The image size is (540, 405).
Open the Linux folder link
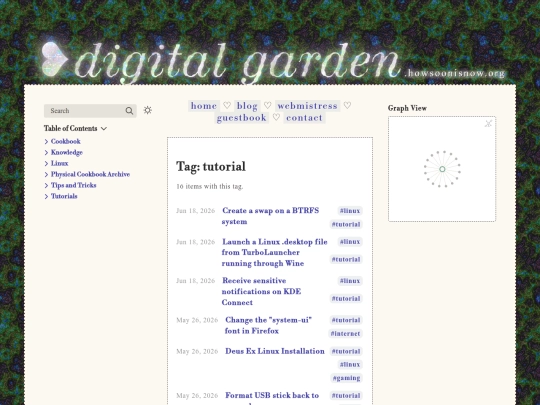[x=60, y=164]
